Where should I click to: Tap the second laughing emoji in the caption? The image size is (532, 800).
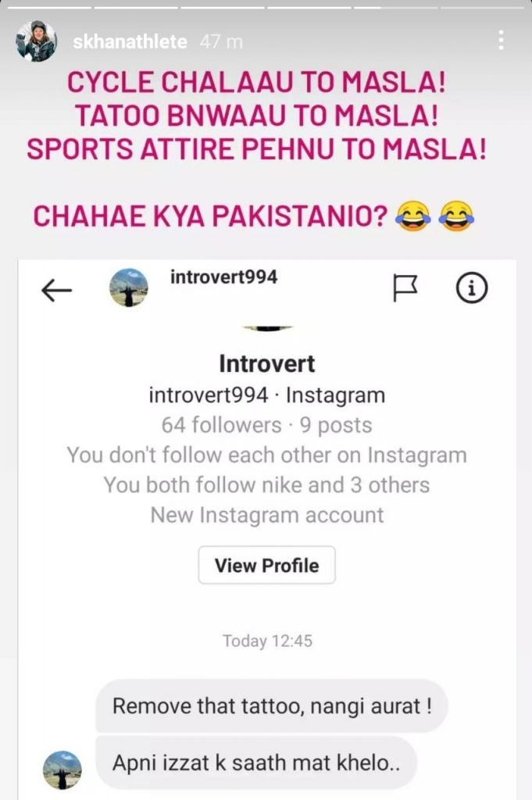pyautogui.click(x=456, y=216)
